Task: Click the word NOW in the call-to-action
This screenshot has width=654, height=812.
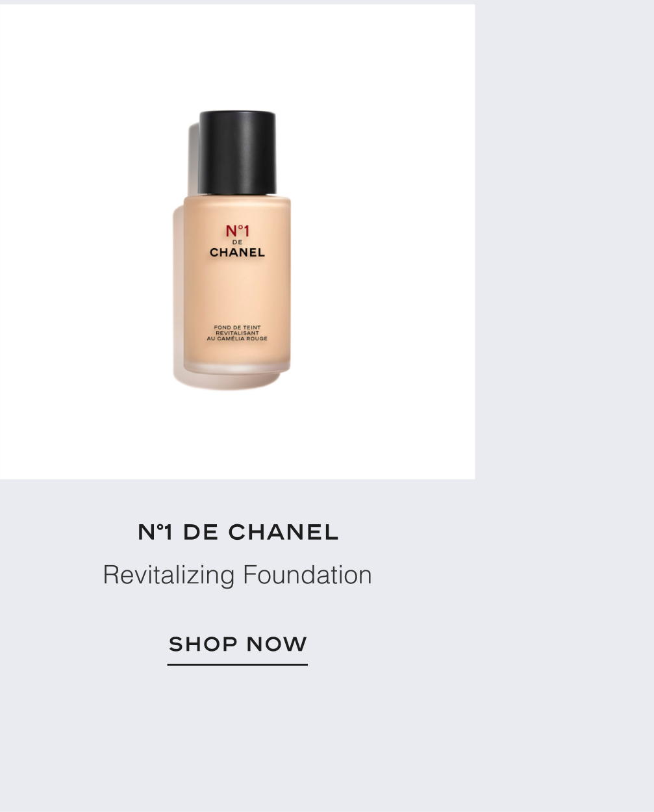Action: point(277,644)
